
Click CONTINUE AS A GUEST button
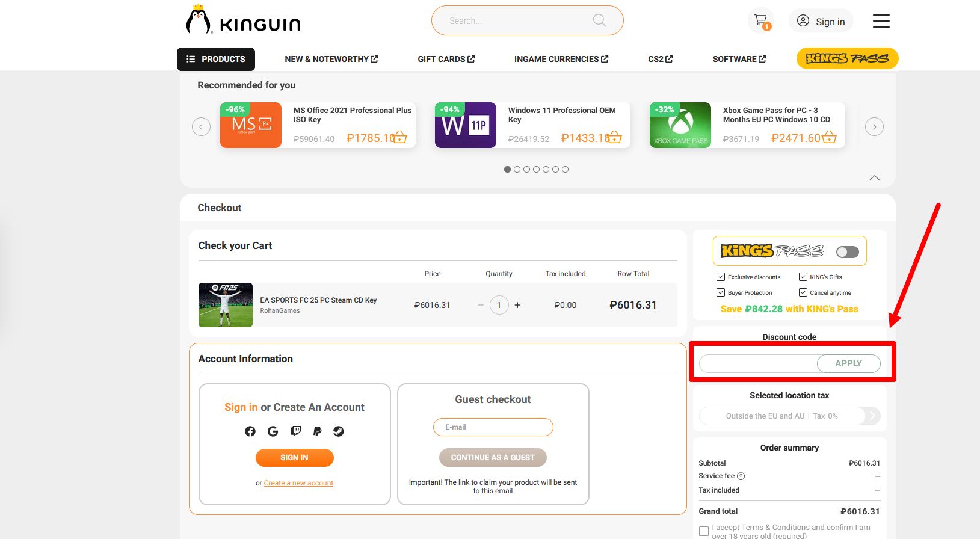493,458
